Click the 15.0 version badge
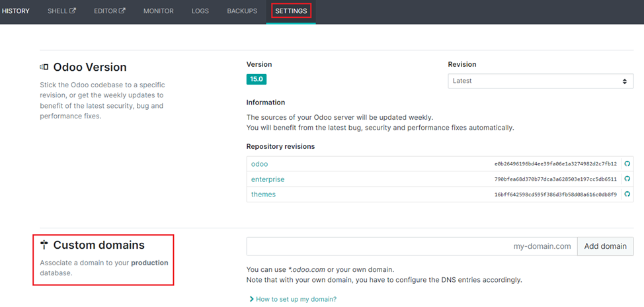 (x=257, y=79)
